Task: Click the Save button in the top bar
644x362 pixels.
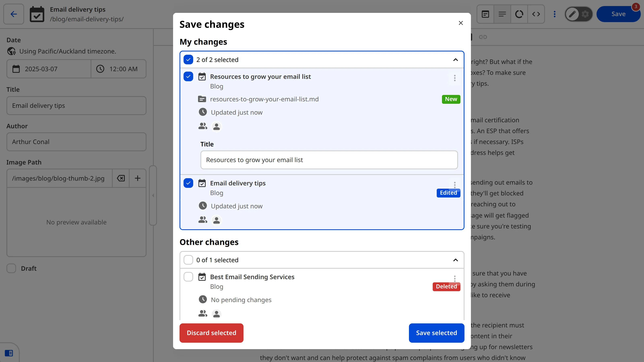Action: point(618,14)
